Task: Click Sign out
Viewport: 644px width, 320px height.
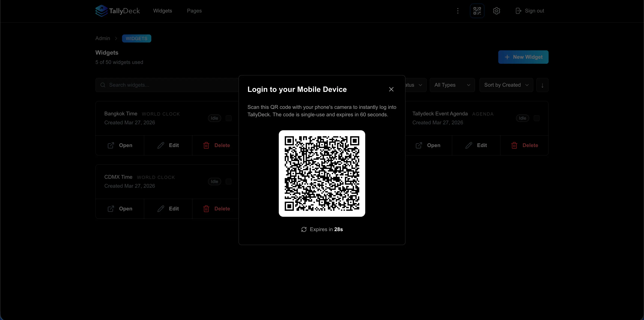Action: (x=530, y=11)
